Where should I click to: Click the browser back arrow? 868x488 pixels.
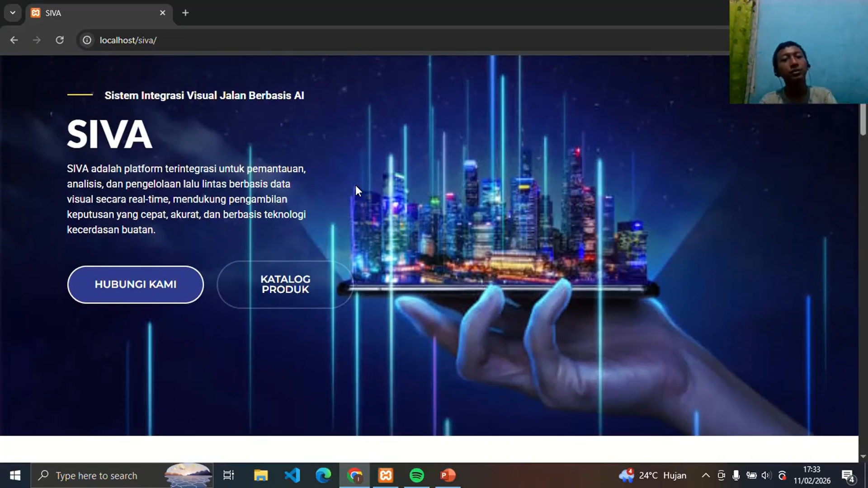coord(14,40)
